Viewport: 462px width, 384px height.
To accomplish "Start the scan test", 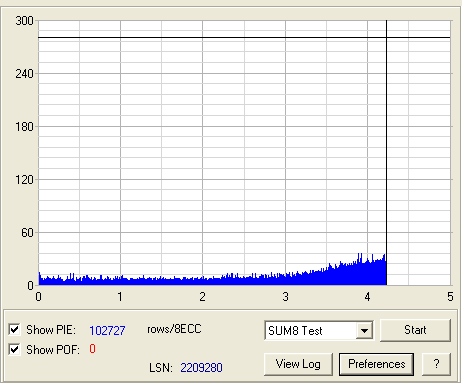I will point(415,330).
